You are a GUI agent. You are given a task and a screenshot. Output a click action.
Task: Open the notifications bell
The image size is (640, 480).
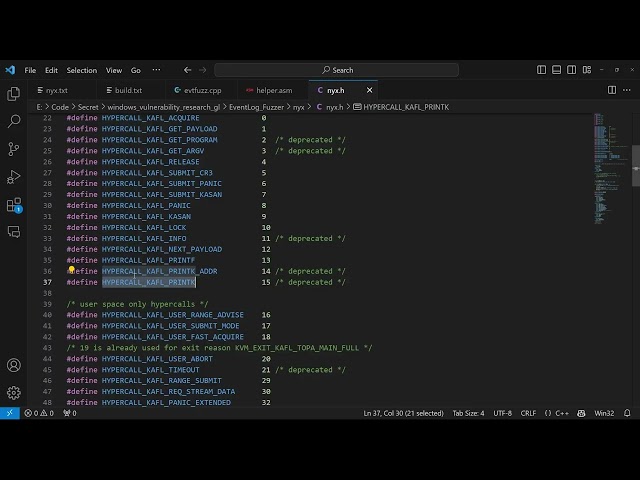[x=627, y=413]
